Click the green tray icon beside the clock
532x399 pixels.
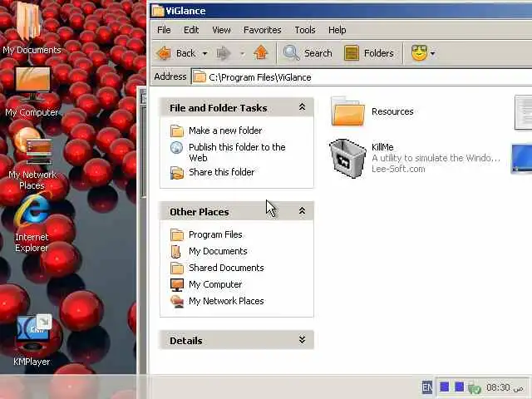pos(475,388)
